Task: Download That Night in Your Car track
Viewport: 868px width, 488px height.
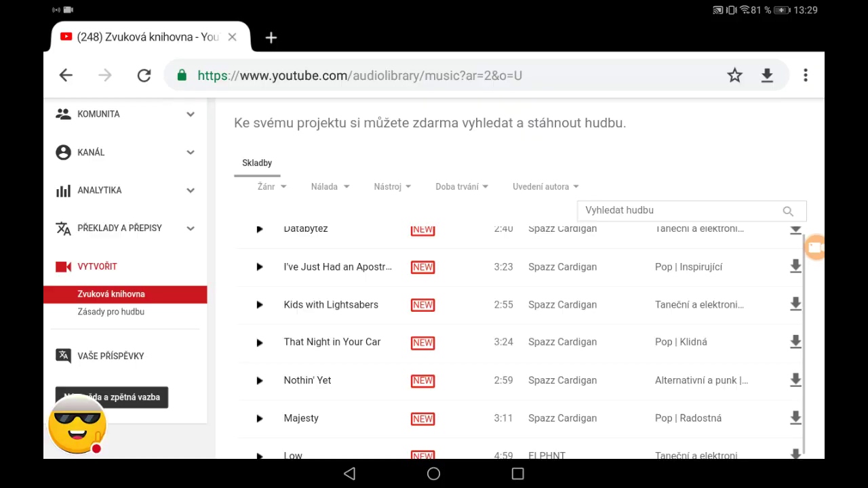Action: click(x=795, y=342)
